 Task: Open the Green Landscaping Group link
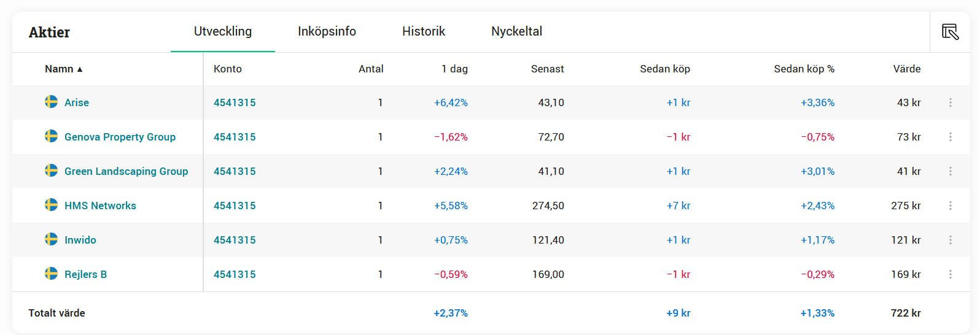[x=126, y=171]
